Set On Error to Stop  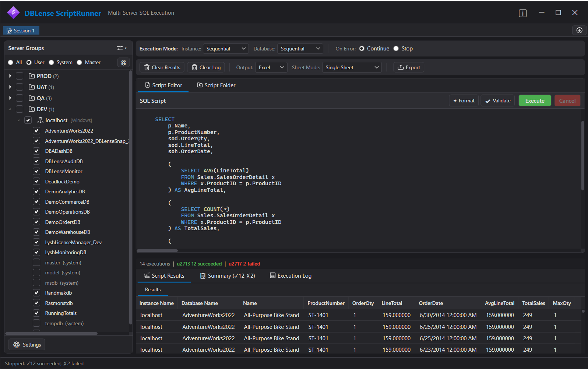(x=396, y=49)
